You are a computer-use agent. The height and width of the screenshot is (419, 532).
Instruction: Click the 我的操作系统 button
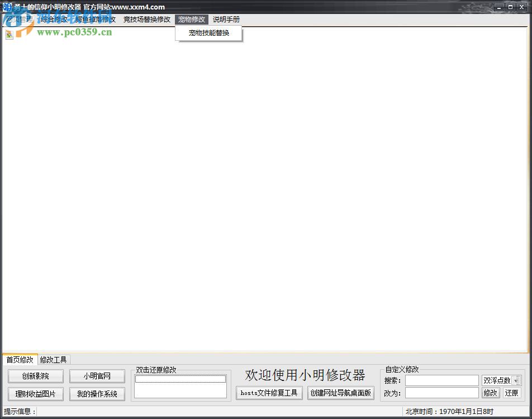coord(97,394)
